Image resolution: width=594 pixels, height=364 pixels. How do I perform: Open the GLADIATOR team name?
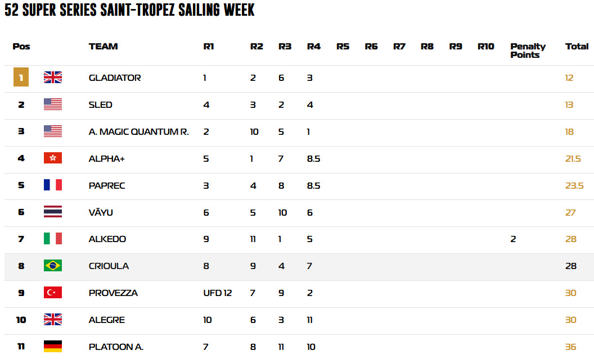(115, 78)
